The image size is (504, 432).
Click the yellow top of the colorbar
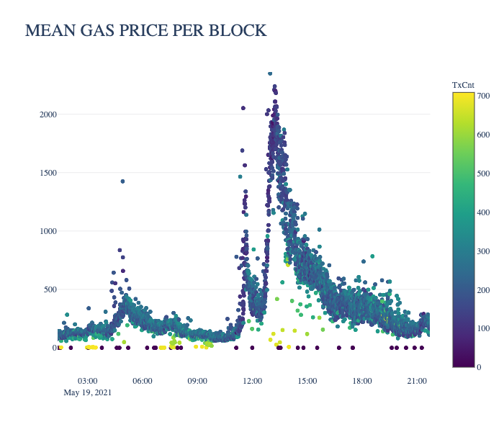[x=464, y=96]
